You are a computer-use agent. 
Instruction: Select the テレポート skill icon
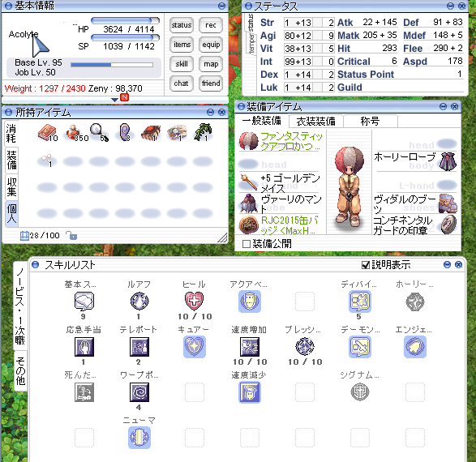click(x=139, y=347)
